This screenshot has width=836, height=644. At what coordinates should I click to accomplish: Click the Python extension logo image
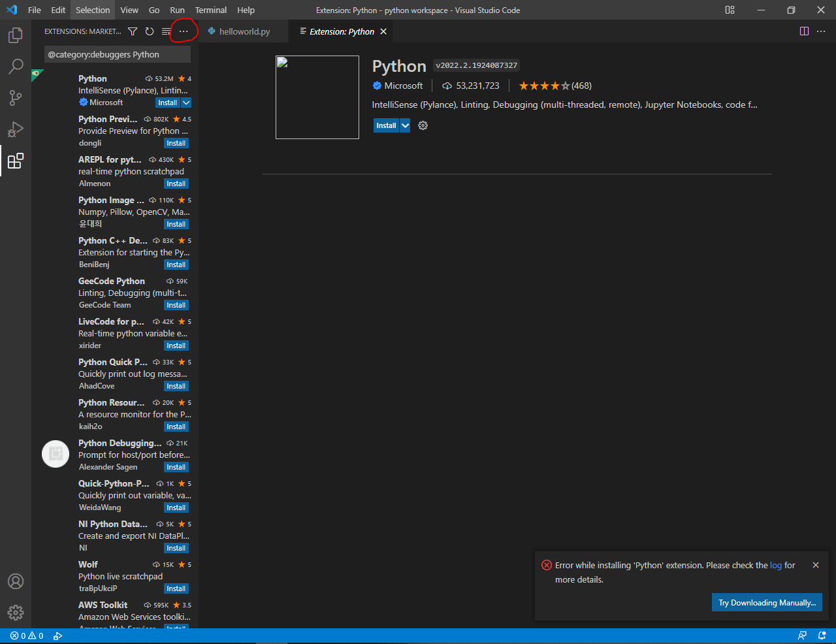click(317, 97)
